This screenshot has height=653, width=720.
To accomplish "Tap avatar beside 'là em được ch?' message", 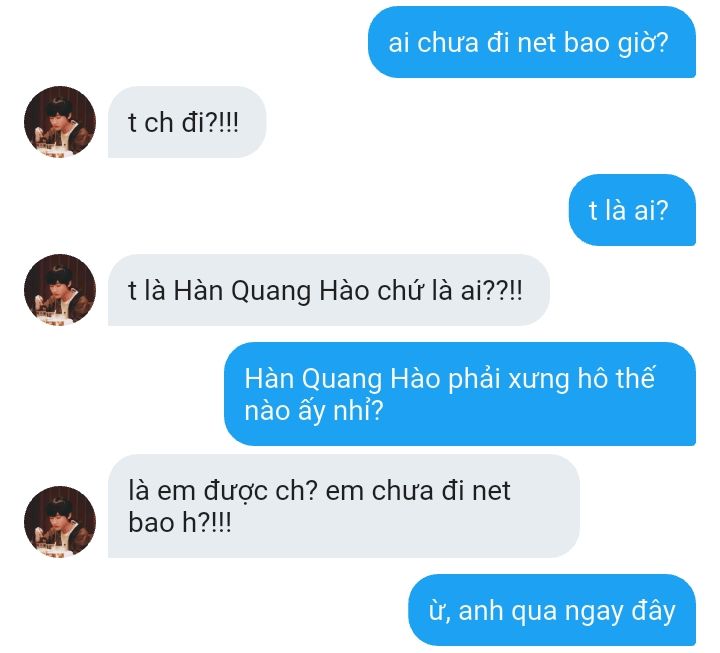I will pyautogui.click(x=60, y=522).
